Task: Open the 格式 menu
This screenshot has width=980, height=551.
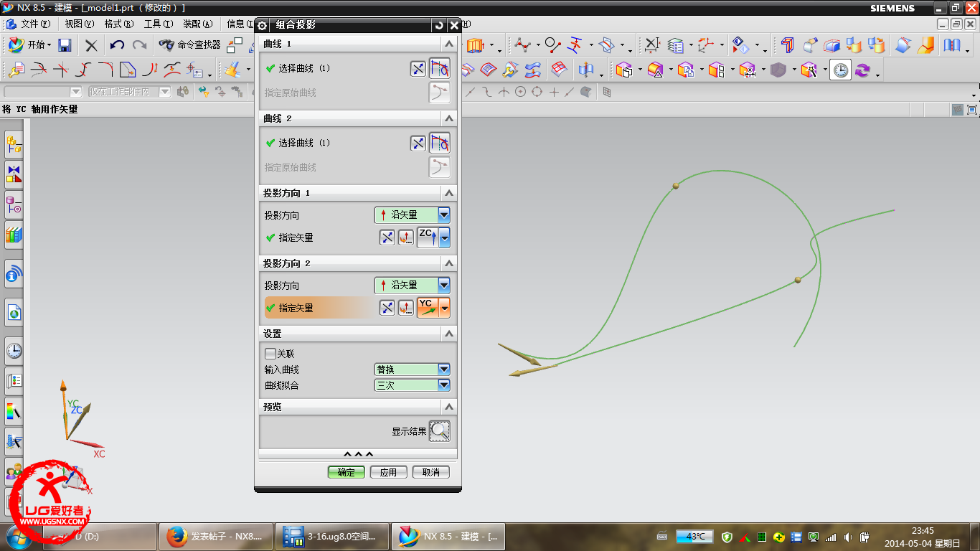Action: point(118,24)
